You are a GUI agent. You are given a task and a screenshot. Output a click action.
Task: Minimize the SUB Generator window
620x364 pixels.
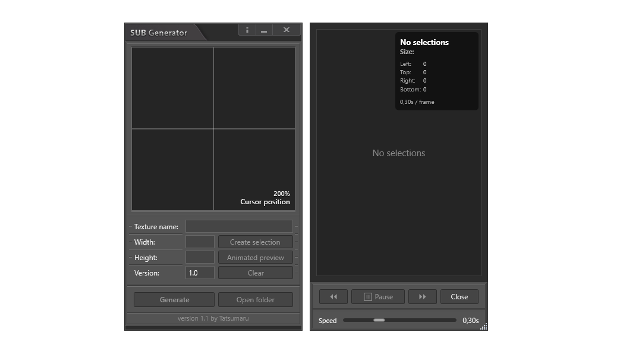pyautogui.click(x=264, y=30)
